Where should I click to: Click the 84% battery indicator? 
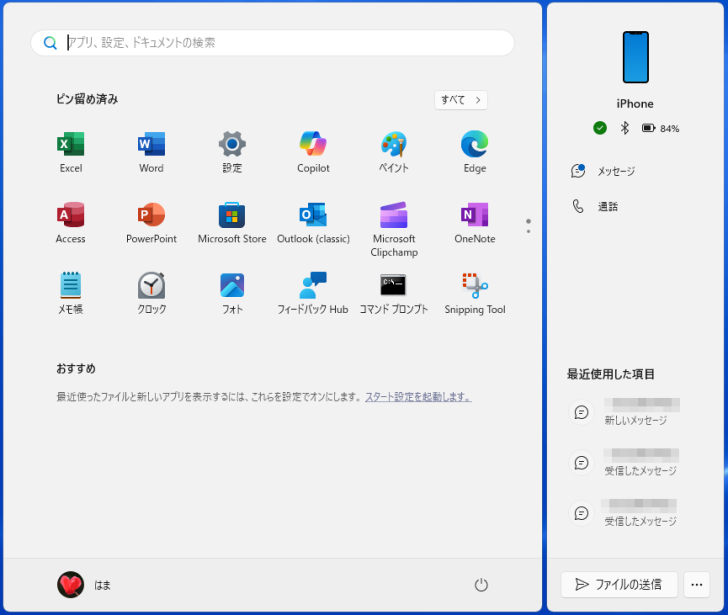click(661, 128)
